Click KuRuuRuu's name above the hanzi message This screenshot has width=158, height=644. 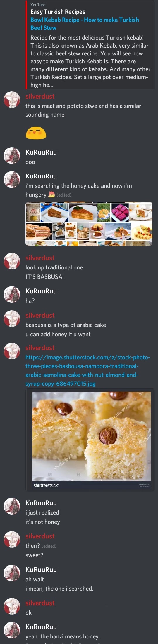pos(41,627)
